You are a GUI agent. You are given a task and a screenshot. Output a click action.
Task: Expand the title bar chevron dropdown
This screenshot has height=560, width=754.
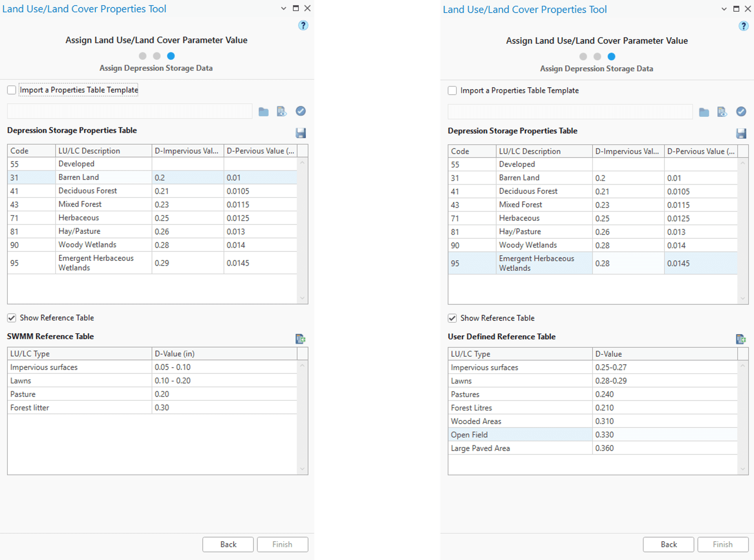[283, 8]
